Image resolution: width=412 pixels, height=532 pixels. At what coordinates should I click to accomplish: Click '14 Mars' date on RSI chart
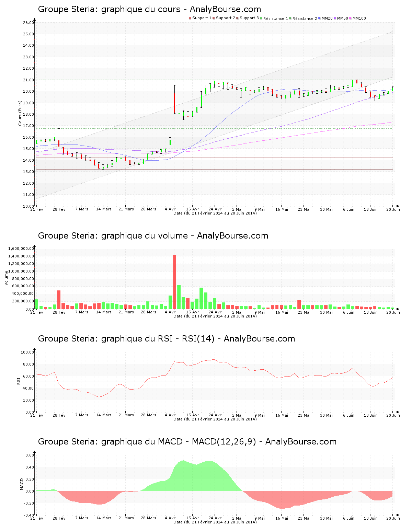coord(104,415)
